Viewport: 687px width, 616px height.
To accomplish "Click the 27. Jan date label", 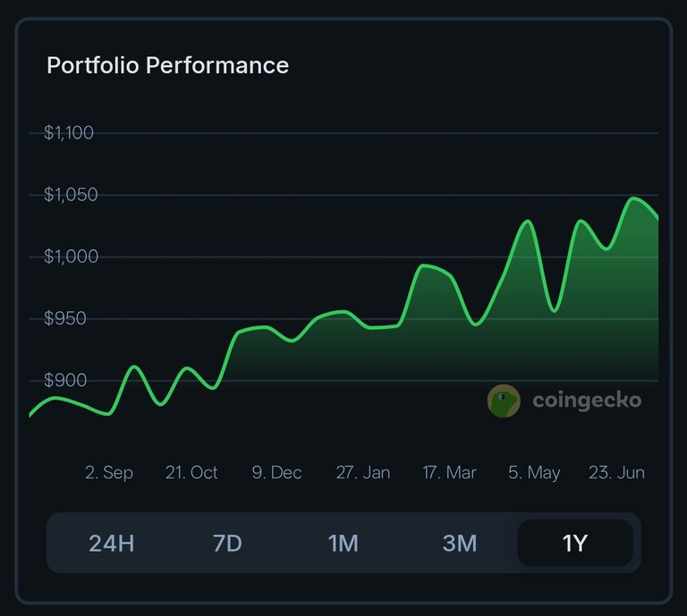I will [x=363, y=472].
